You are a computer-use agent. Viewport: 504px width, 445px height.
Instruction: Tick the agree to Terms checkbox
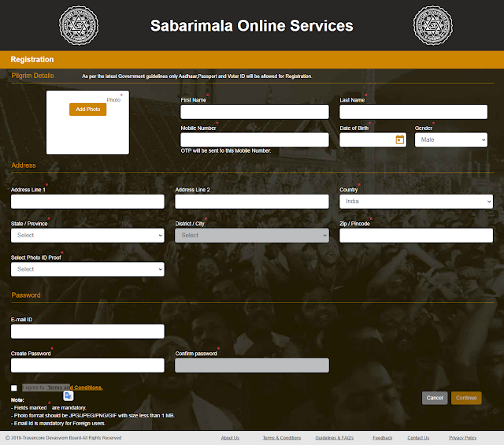[x=14, y=388]
